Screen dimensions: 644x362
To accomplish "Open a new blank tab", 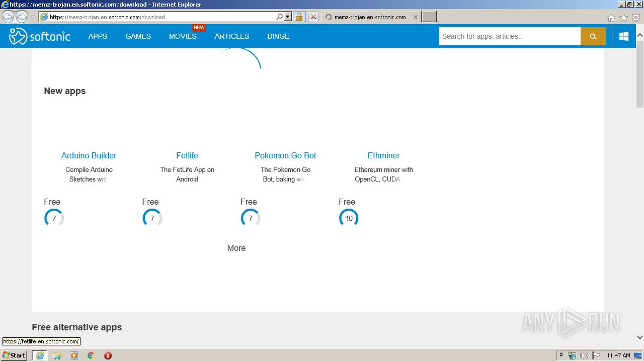I will point(429,17).
